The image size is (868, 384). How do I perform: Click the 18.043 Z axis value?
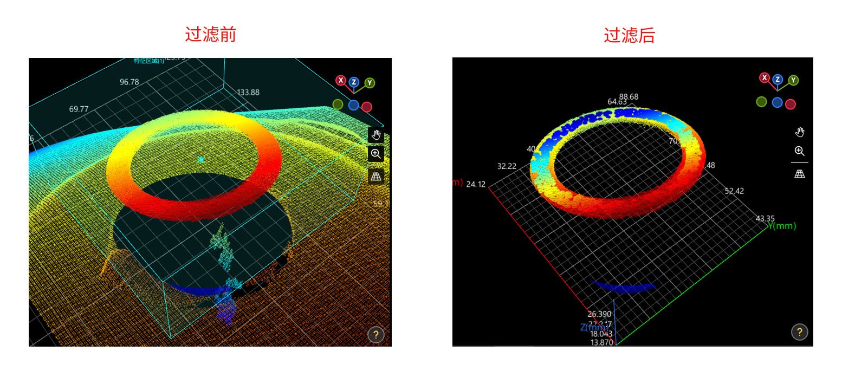point(601,334)
